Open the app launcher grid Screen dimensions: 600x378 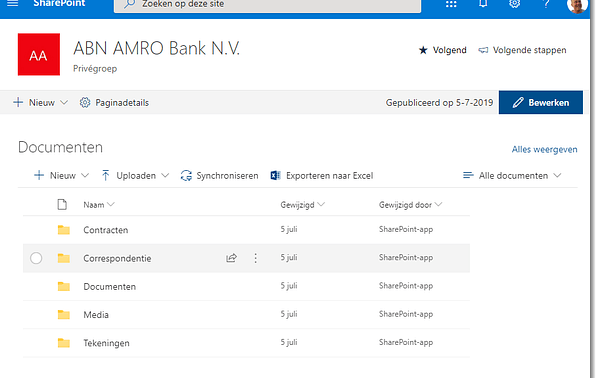(x=451, y=4)
